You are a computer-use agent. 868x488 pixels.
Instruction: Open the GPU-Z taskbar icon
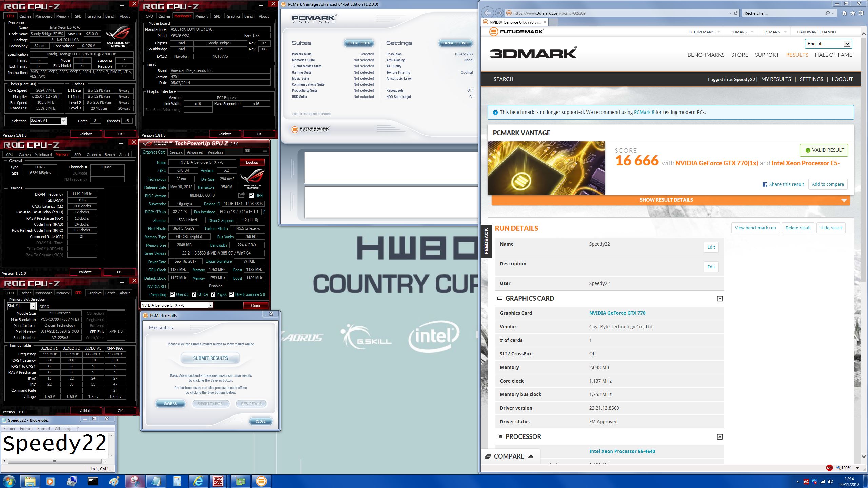[x=240, y=481]
